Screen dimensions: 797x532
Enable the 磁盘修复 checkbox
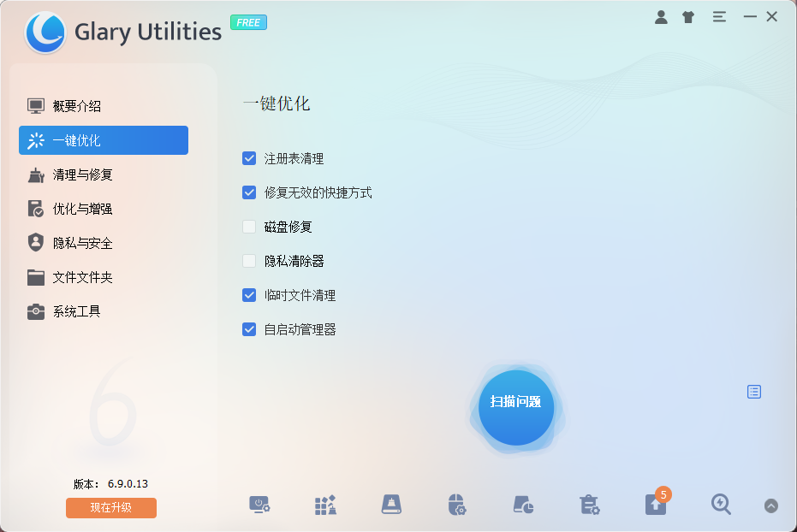[x=249, y=227]
